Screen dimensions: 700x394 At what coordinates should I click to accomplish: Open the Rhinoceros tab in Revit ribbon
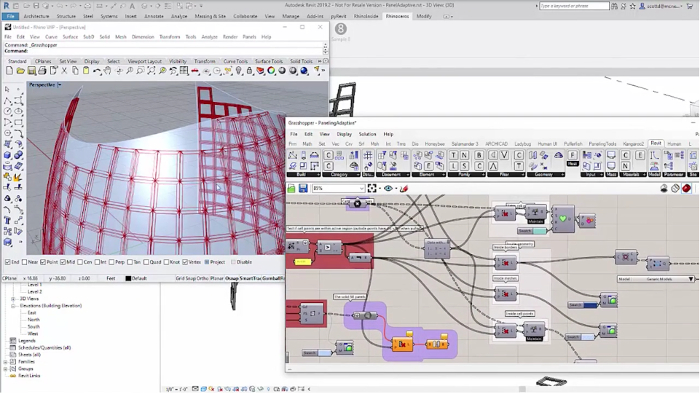click(397, 16)
